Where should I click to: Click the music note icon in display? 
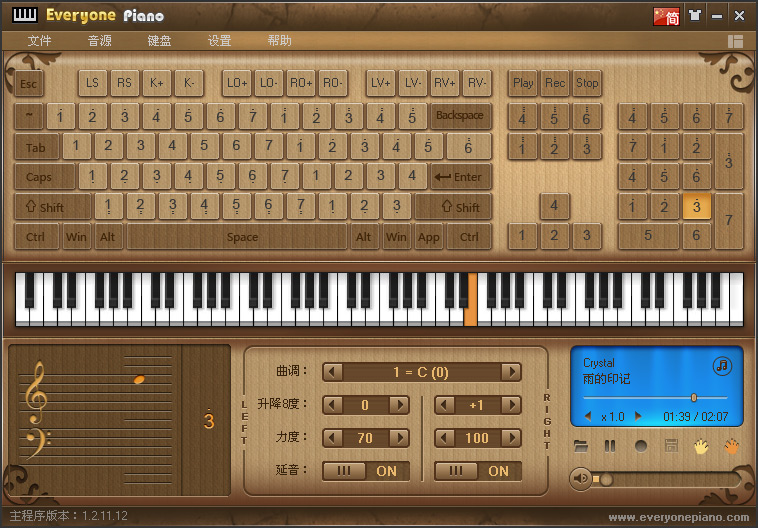point(722,366)
